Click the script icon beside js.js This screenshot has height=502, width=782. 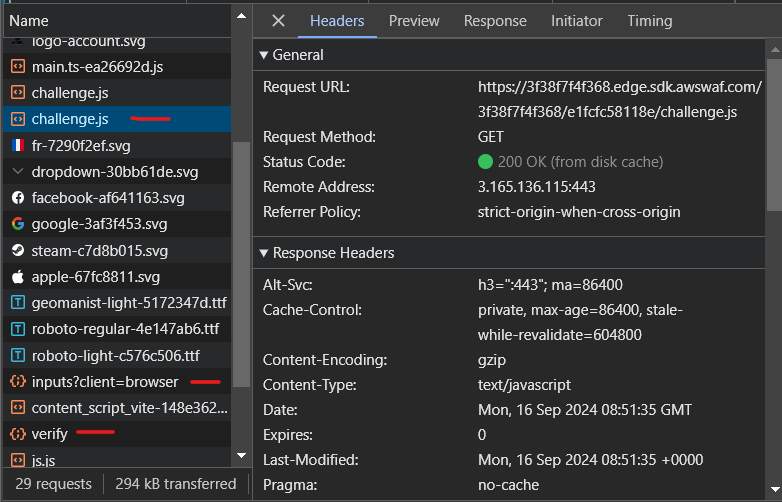[x=18, y=460]
